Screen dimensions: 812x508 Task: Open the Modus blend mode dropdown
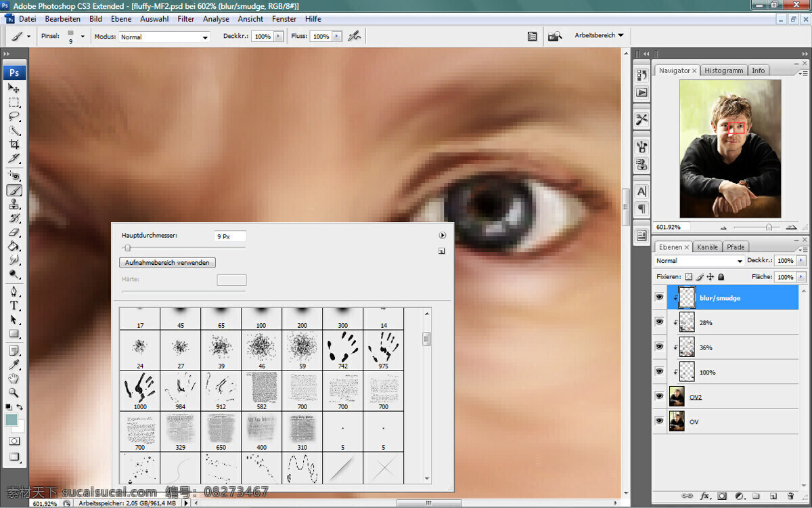point(165,37)
